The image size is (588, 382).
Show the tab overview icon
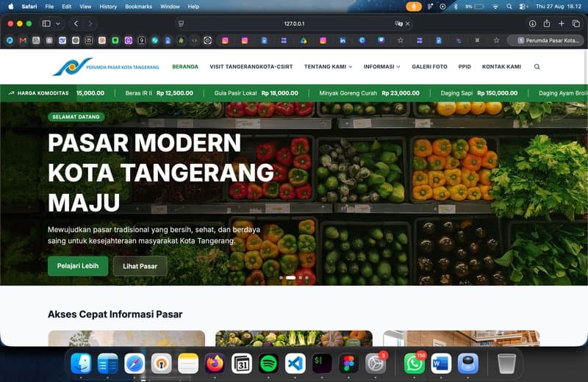576,24
